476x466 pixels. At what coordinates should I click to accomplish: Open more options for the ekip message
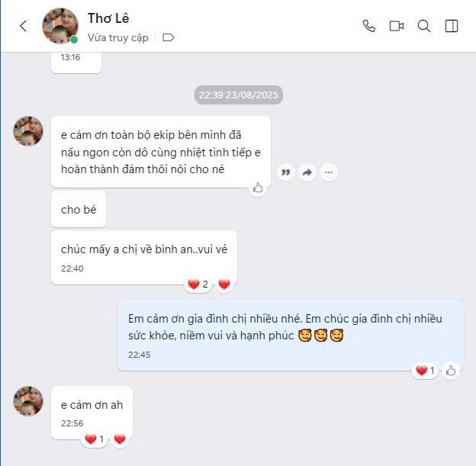tap(329, 172)
